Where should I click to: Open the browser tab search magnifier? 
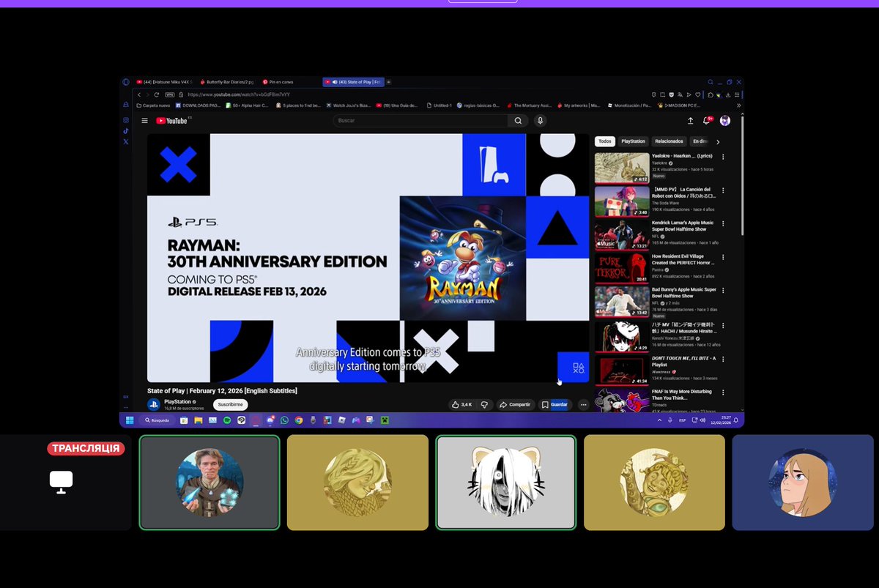[x=710, y=82]
